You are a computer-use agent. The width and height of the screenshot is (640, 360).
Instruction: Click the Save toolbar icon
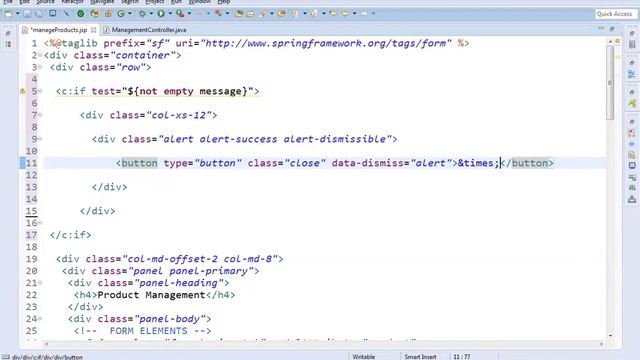pyautogui.click(x=27, y=14)
